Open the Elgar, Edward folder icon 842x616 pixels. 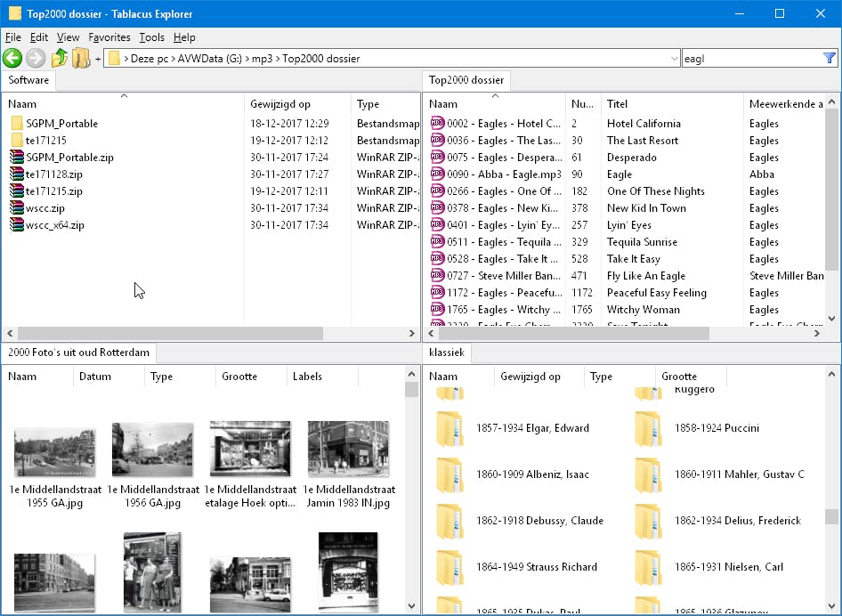pos(449,429)
